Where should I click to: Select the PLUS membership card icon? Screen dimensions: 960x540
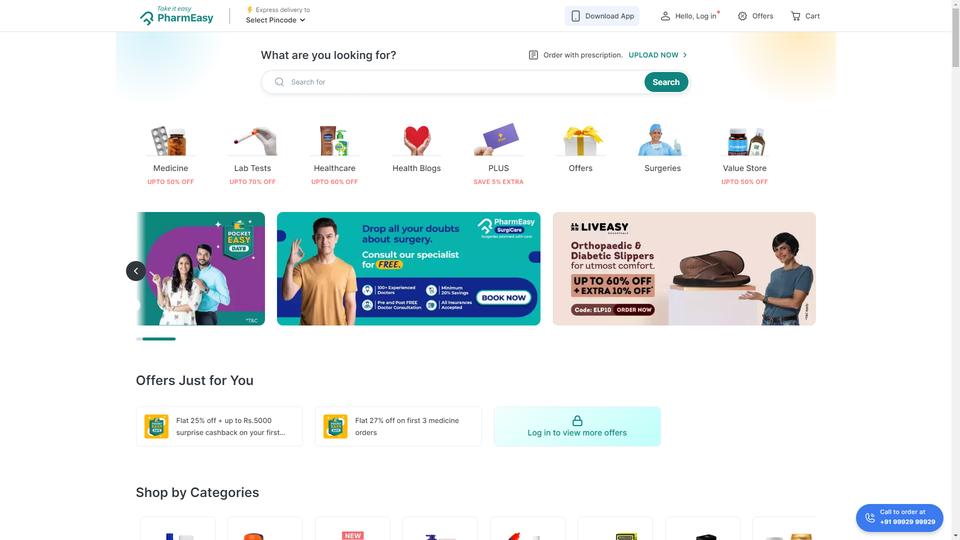[x=498, y=140]
